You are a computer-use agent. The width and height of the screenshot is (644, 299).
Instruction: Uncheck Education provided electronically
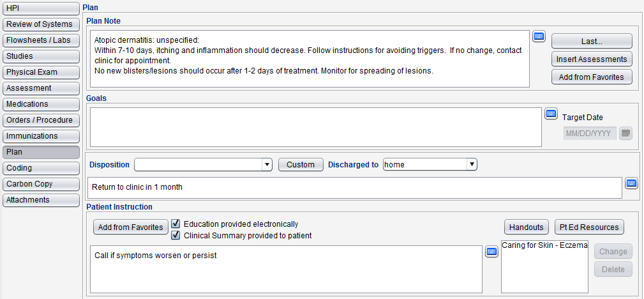coord(176,224)
